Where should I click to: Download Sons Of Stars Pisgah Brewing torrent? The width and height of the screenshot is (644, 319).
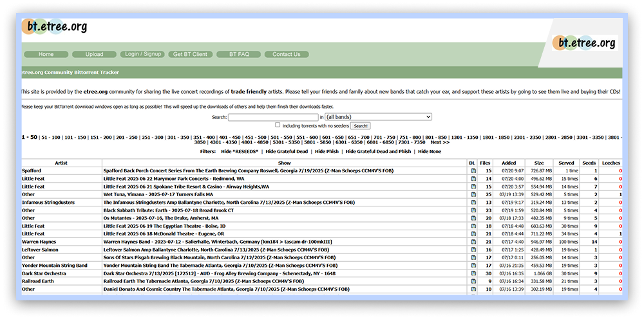tap(473, 257)
